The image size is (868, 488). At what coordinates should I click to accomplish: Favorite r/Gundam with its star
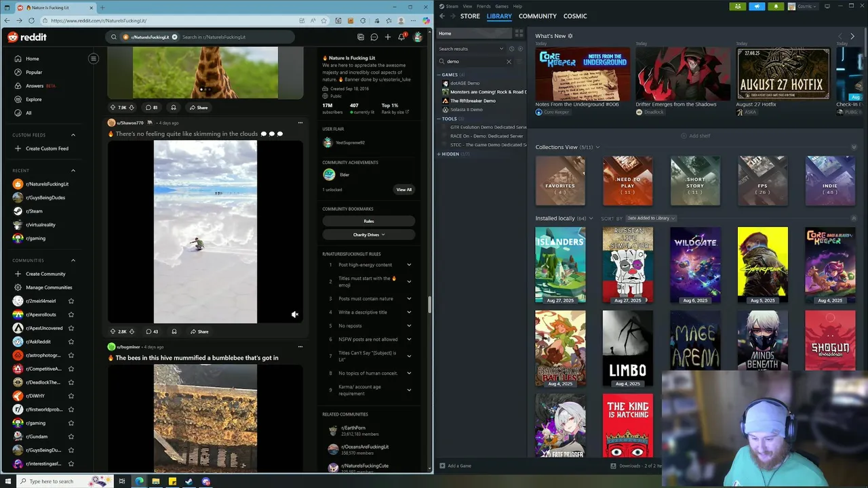tap(71, 436)
